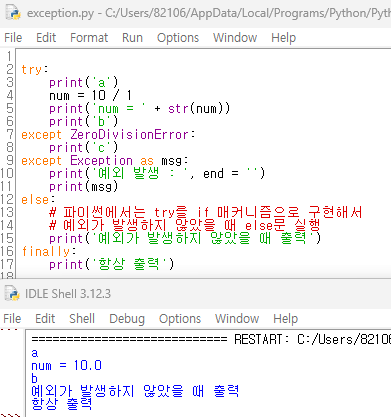The height and width of the screenshot is (417, 391).
Task: Open Edit menu in IDLE Shell window
Action: click(45, 319)
